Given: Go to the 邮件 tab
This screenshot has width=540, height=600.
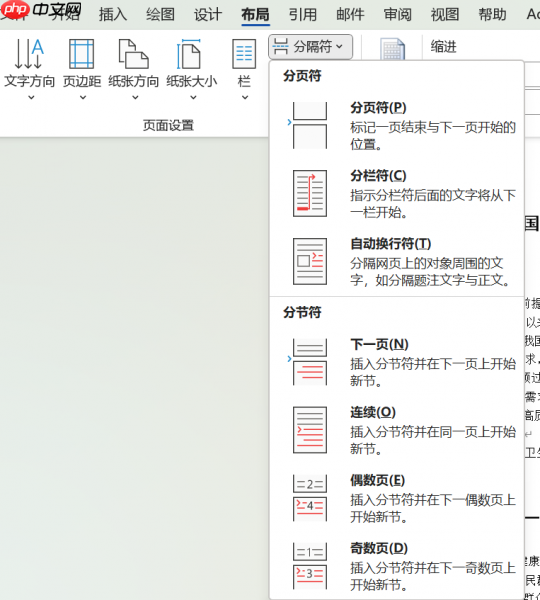Looking at the screenshot, I should click(x=350, y=15).
